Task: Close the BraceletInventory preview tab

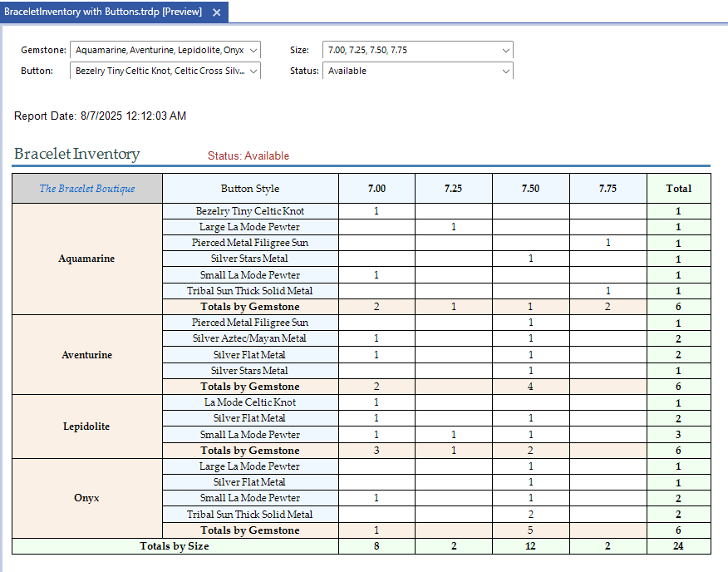Action: click(216, 12)
